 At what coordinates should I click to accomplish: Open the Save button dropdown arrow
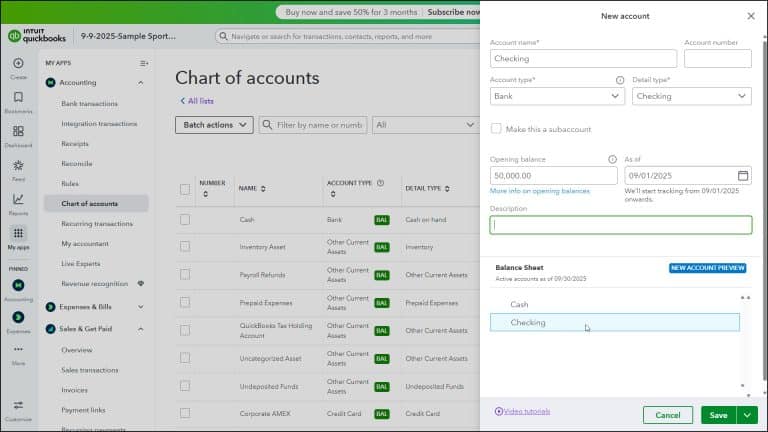pyautogui.click(x=747, y=415)
